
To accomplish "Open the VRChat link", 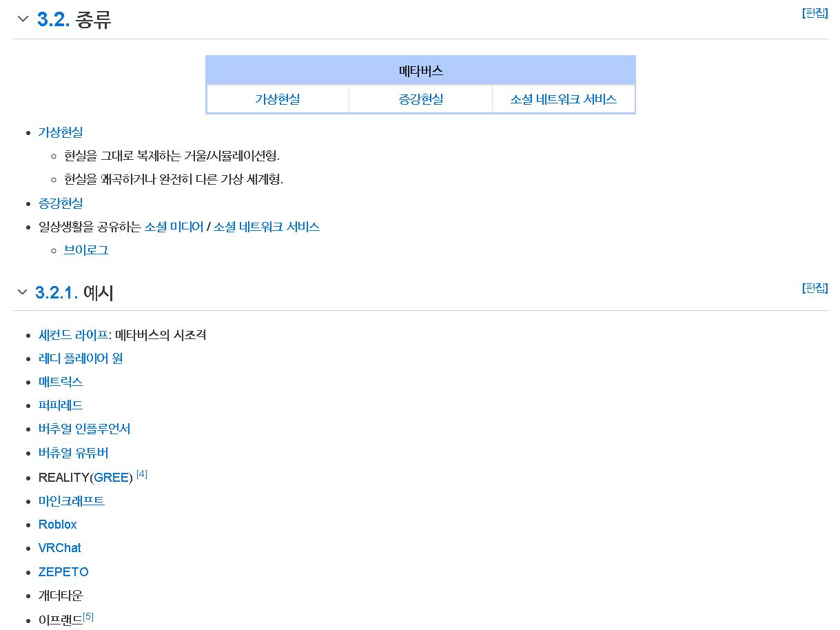I will 60,548.
